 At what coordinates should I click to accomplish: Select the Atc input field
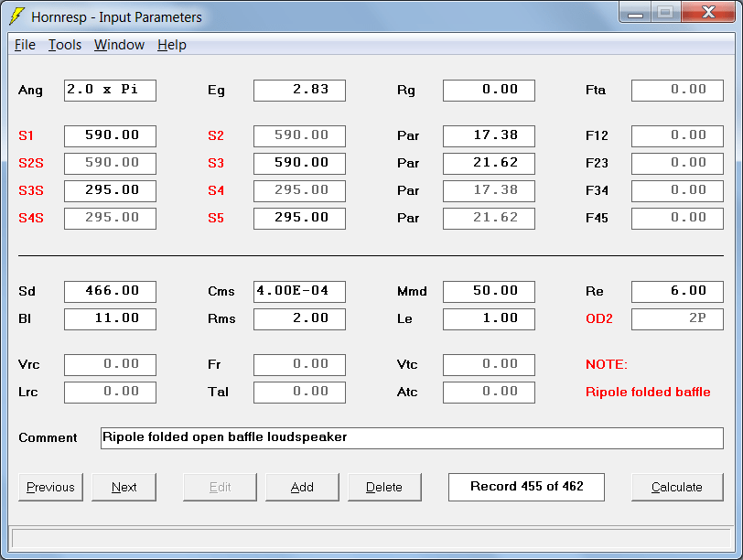click(489, 393)
